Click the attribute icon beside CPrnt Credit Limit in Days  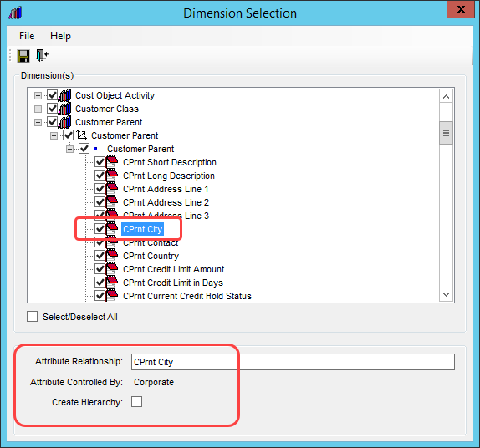[x=112, y=283]
